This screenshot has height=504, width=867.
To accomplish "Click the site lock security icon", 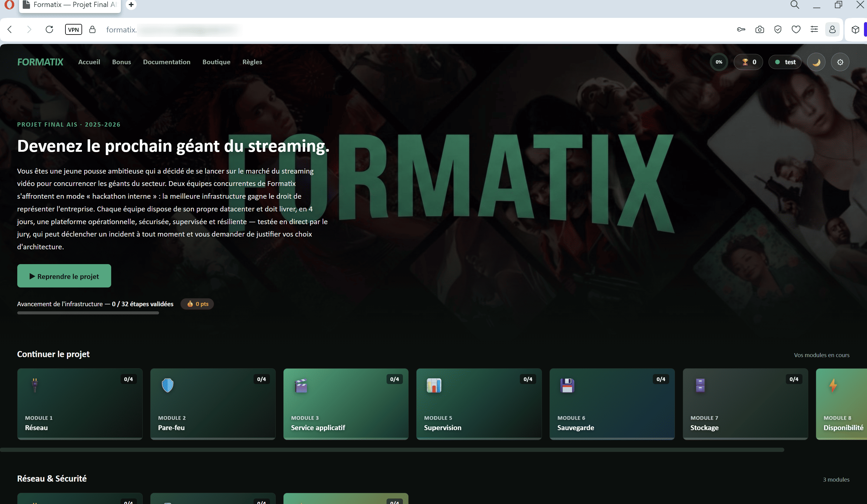I will pyautogui.click(x=92, y=30).
